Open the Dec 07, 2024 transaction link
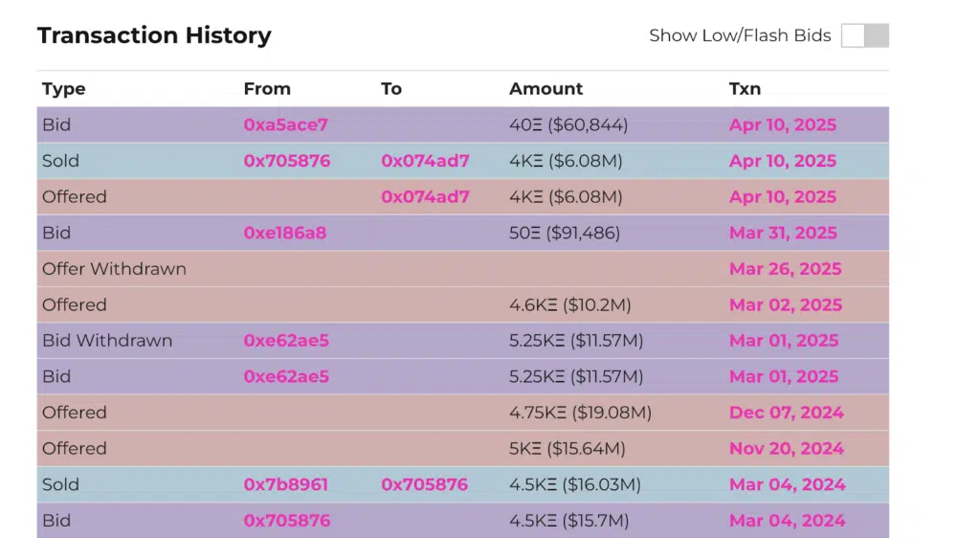The height and width of the screenshot is (538, 980). click(x=786, y=413)
